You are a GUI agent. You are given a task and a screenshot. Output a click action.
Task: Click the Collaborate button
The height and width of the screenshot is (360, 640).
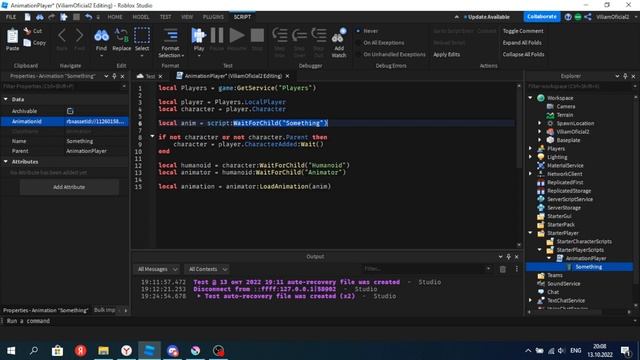542,17
